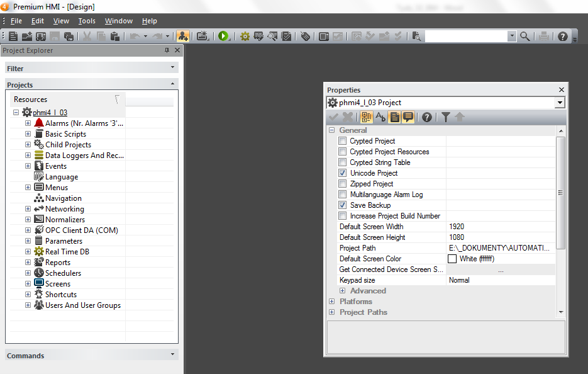
Task: Select the OPC Client DA (COM) item
Action: (x=82, y=230)
